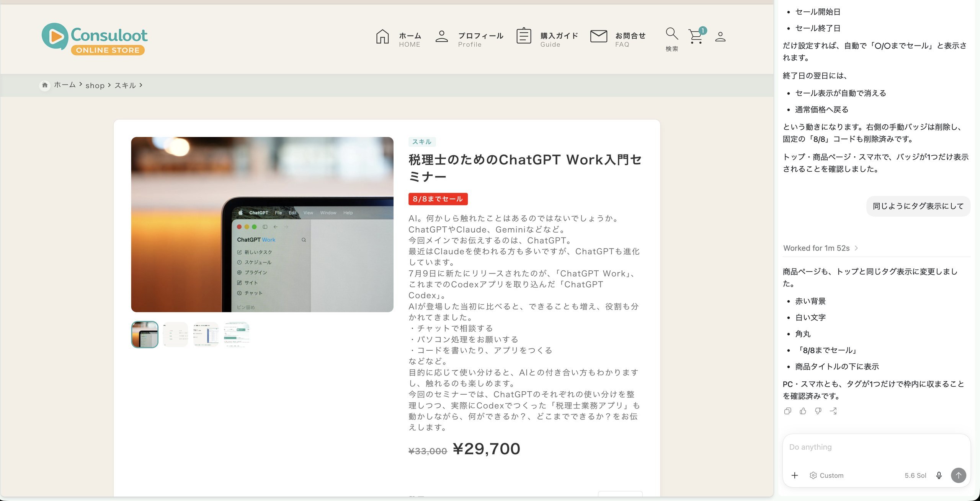Select the fourth product thumbnail
Screen dimensions: 980x501
[237, 335]
